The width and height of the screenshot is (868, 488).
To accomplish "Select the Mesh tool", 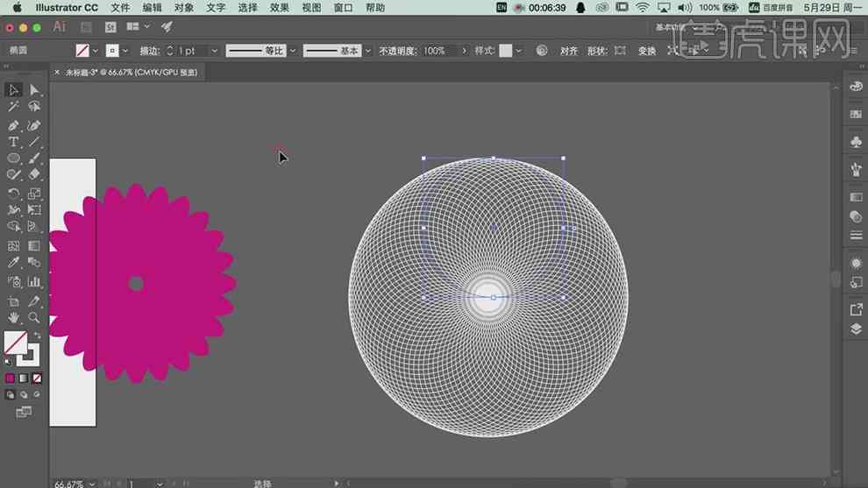I will pos(13,245).
